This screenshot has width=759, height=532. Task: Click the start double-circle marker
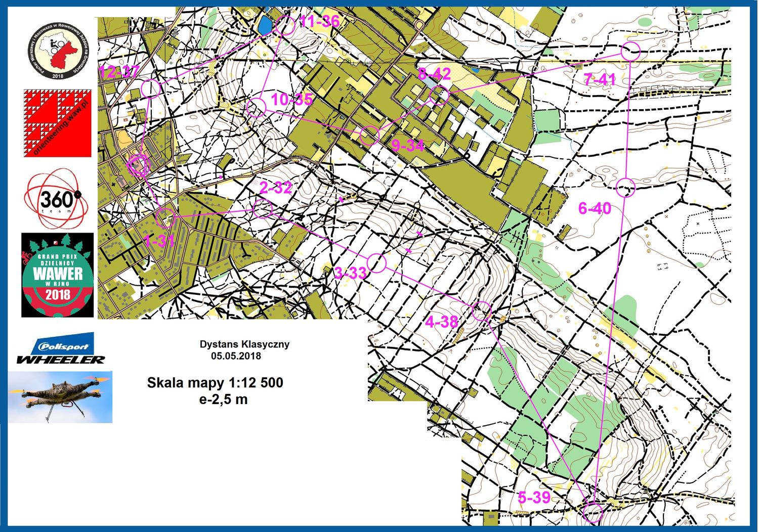(138, 165)
